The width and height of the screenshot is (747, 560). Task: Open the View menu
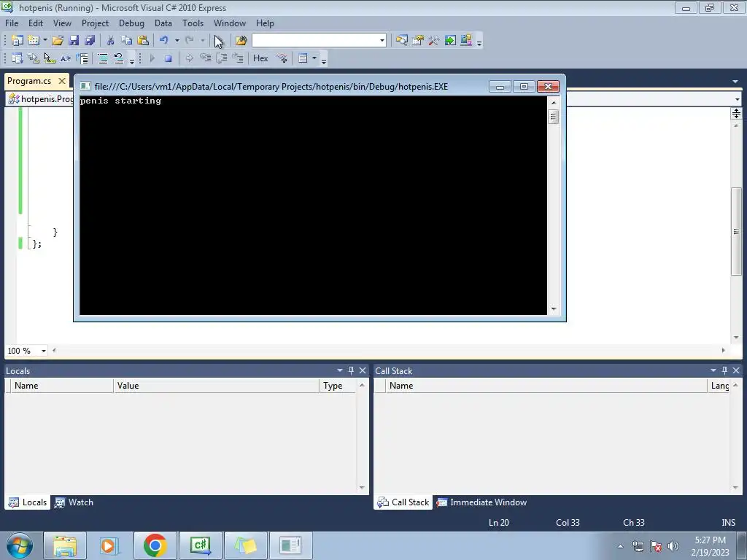62,23
